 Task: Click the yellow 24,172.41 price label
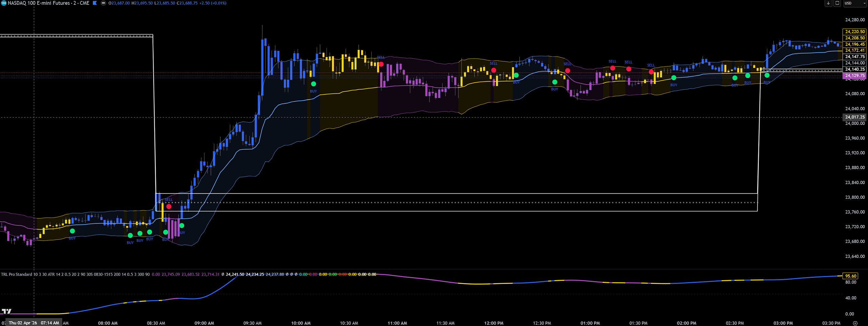pos(854,51)
